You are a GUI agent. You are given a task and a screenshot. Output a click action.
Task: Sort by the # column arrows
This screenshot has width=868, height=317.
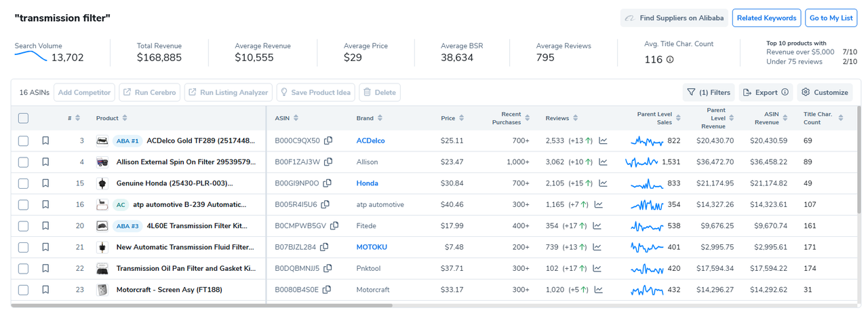(x=77, y=118)
